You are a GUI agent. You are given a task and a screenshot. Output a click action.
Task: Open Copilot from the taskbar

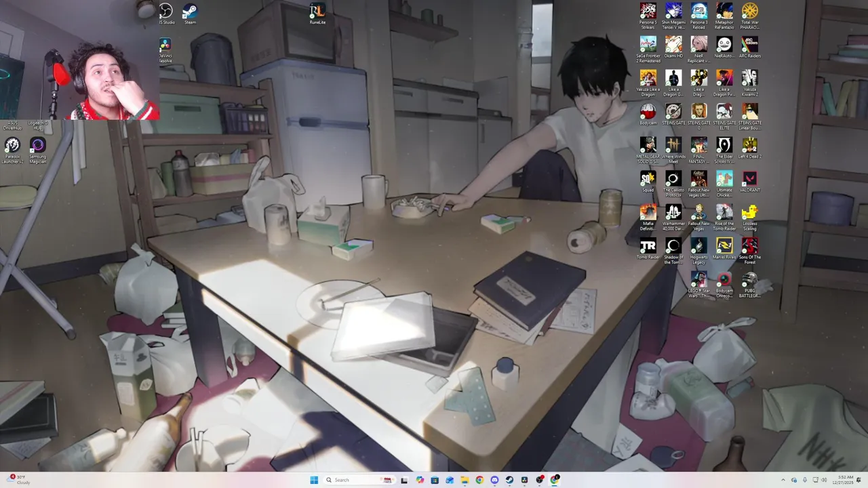420,480
